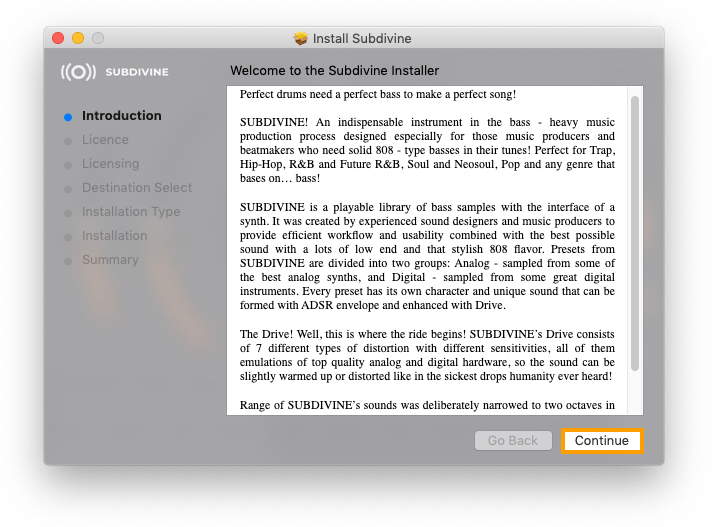Click the SUBDIVINE brand name text

(x=137, y=72)
